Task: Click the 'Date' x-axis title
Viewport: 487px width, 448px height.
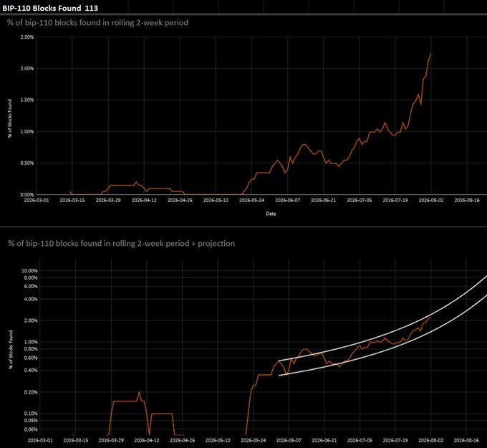Action: coord(271,214)
